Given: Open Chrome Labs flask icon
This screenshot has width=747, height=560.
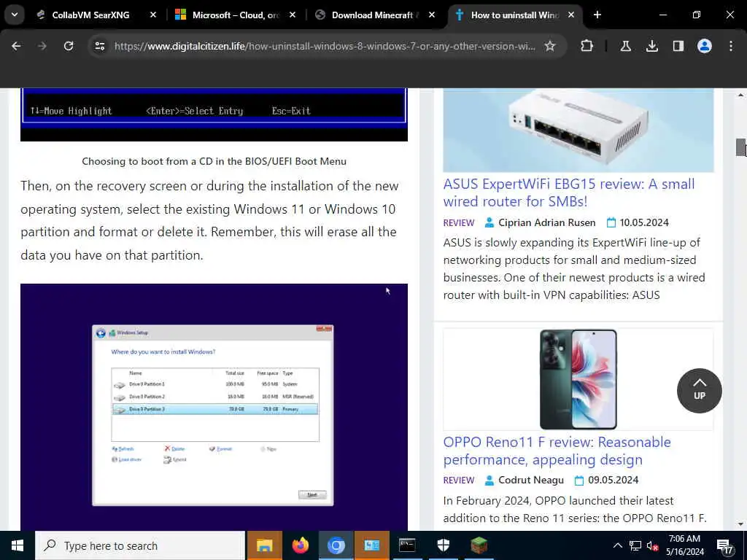Looking at the screenshot, I should (625, 46).
